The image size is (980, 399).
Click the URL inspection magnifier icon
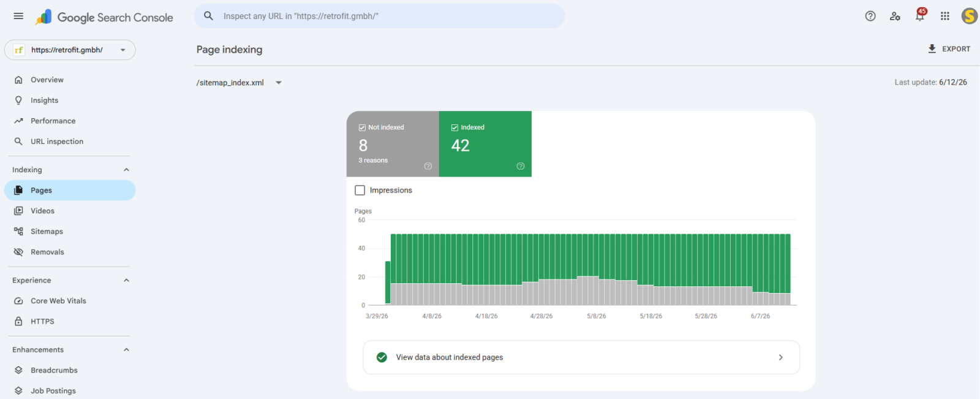pyautogui.click(x=18, y=141)
